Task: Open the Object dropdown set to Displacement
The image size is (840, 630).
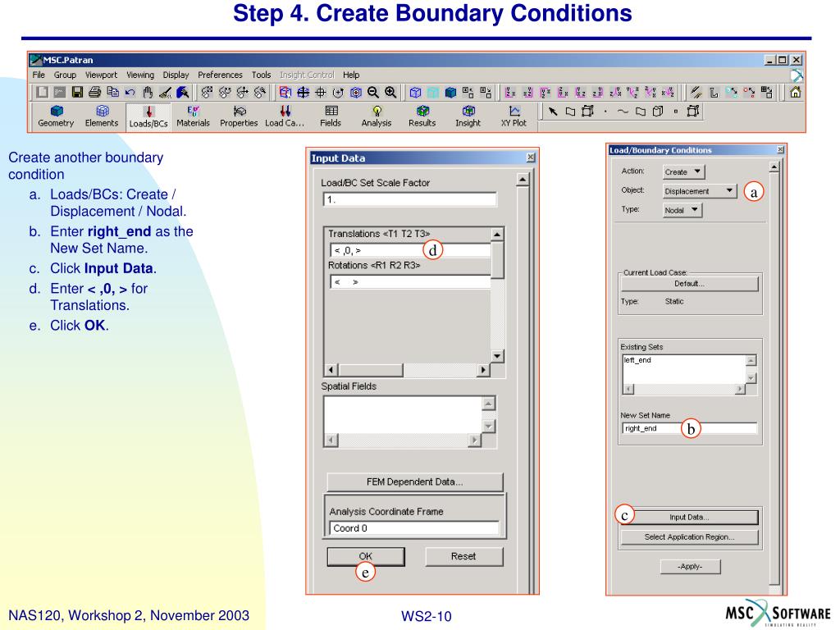Action: (700, 191)
